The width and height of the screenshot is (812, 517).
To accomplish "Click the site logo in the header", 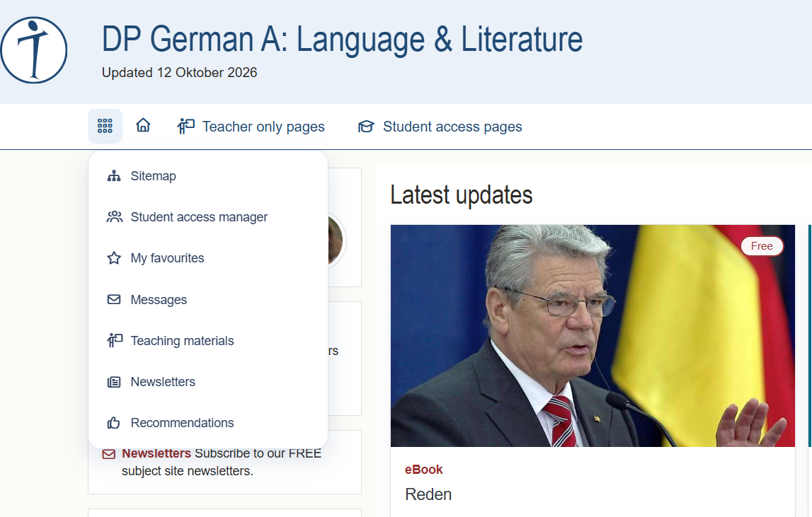I will 34,50.
